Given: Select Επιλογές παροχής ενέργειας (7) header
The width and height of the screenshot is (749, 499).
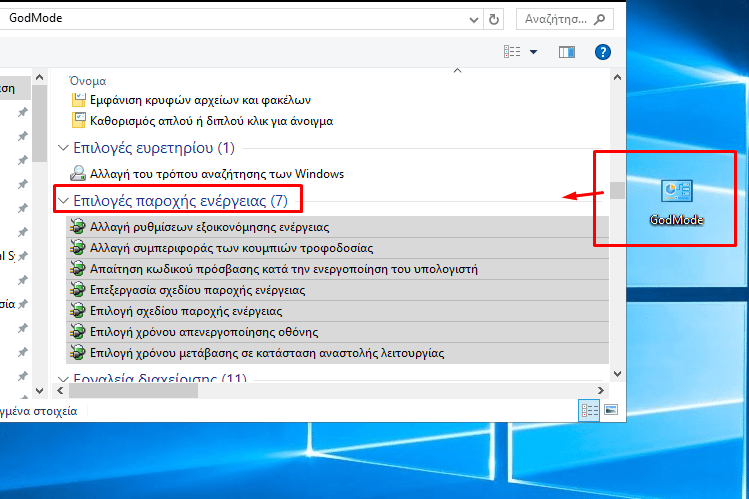Looking at the screenshot, I should click(181, 201).
